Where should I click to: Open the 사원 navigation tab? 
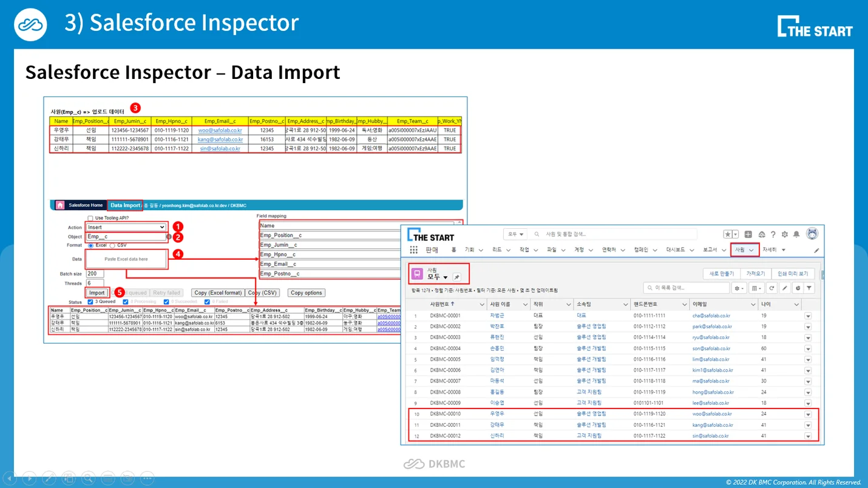[739, 249]
